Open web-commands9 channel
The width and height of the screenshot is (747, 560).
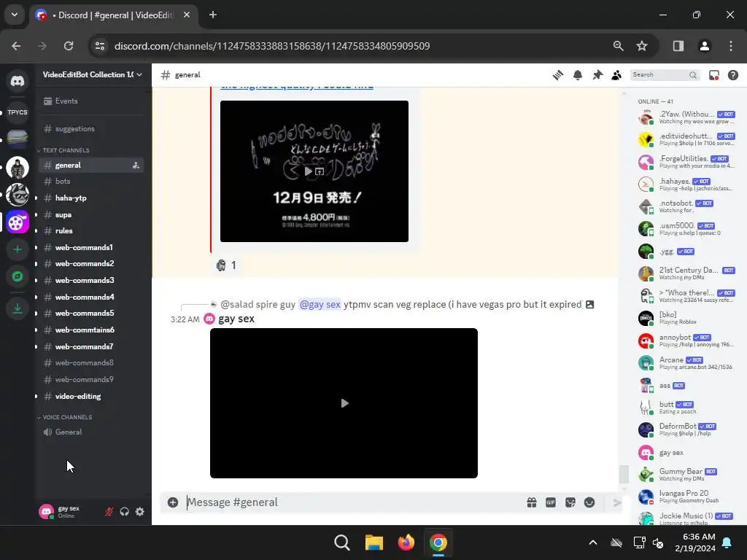(92, 379)
